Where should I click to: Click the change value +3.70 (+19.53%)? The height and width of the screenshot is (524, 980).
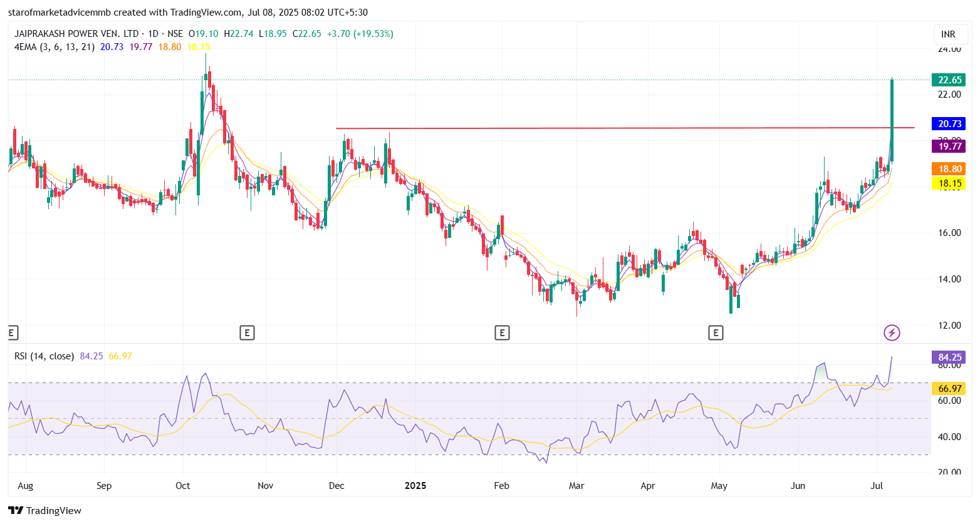click(x=360, y=34)
